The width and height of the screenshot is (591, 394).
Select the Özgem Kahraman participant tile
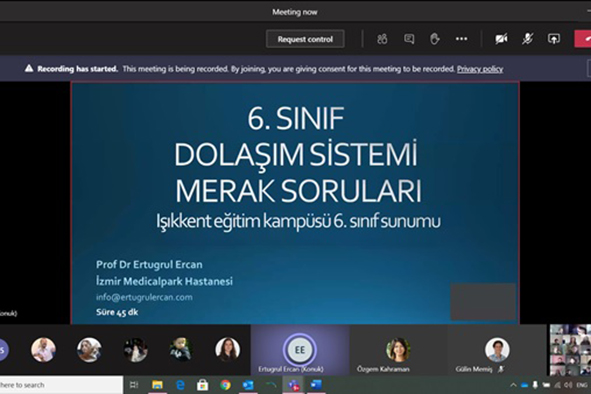point(398,350)
